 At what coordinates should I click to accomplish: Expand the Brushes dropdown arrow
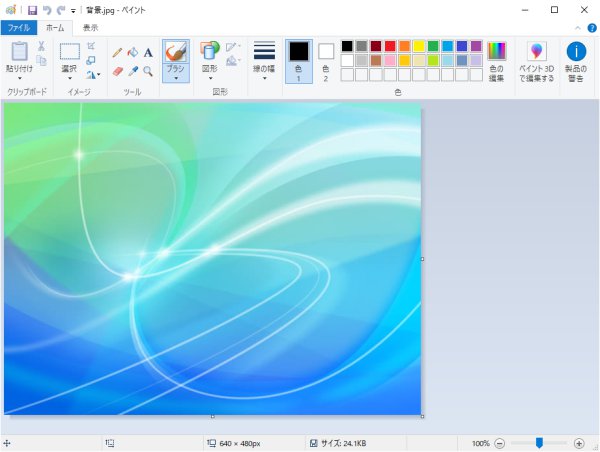coord(176,78)
